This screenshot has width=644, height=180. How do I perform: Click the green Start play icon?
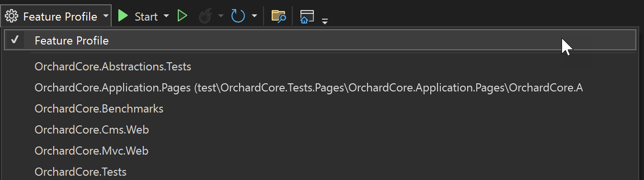(123, 16)
